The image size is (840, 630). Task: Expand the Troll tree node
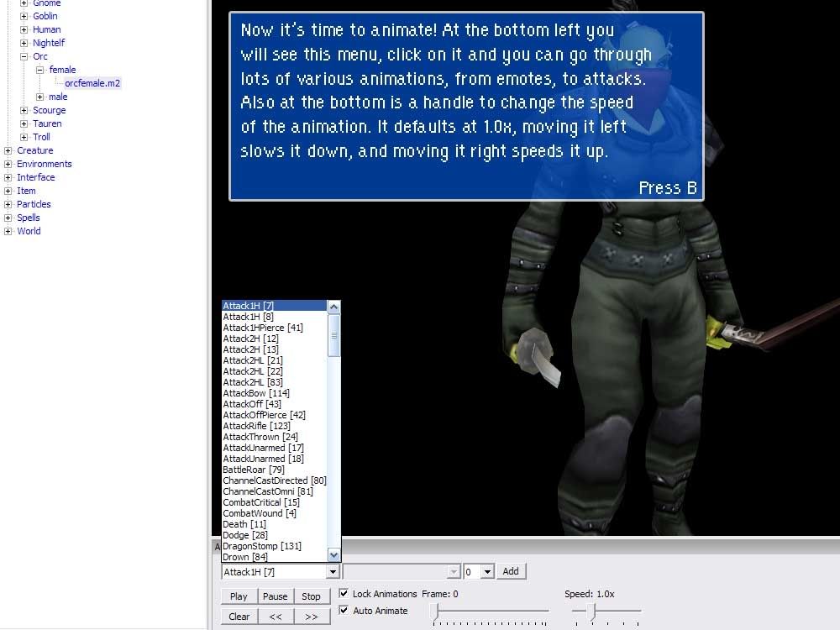24,137
